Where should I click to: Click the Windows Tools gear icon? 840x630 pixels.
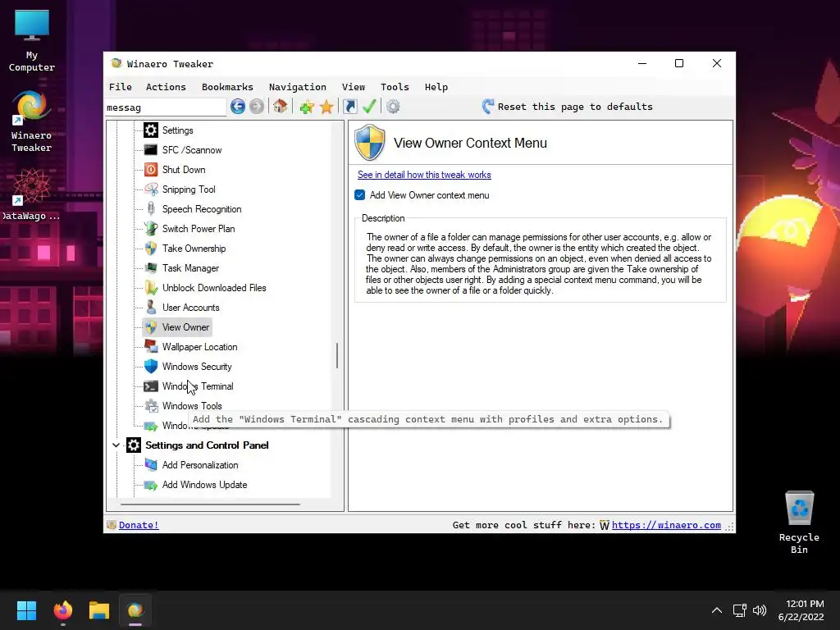point(152,406)
